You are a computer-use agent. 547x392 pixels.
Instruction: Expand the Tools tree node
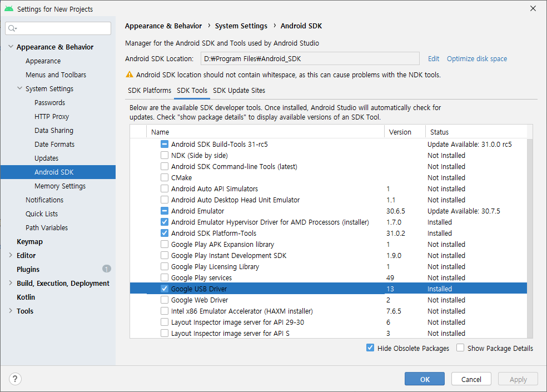tap(11, 311)
